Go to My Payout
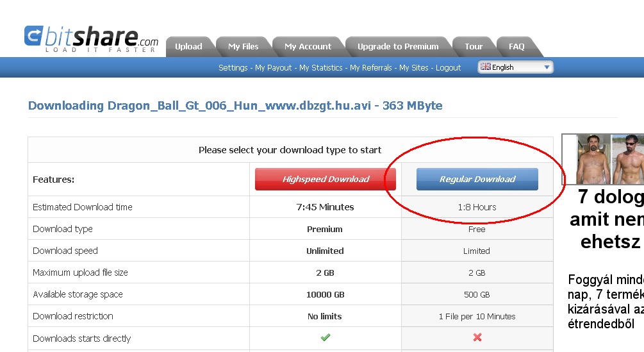Image resolution: width=644 pixels, height=352 pixels. tap(273, 68)
